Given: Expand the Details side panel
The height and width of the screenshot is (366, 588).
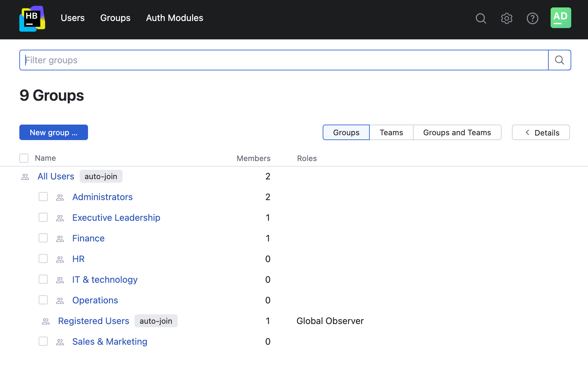Looking at the screenshot, I should click(x=541, y=133).
